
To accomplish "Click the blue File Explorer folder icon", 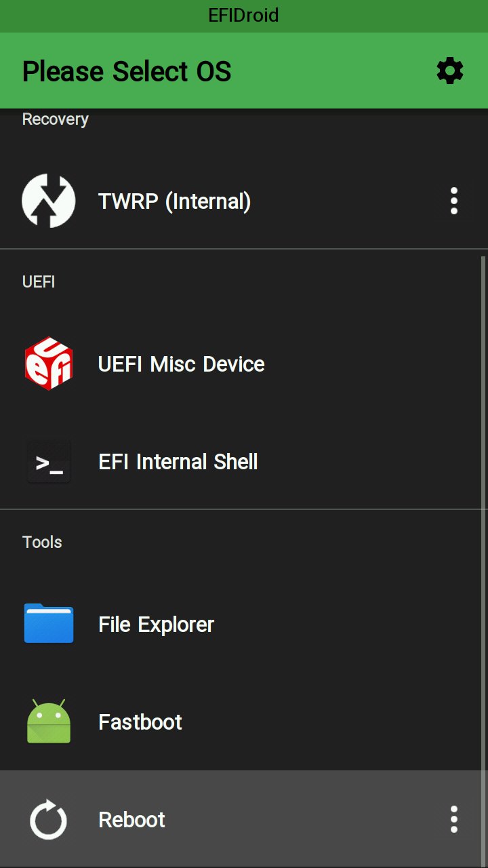I will click(49, 623).
